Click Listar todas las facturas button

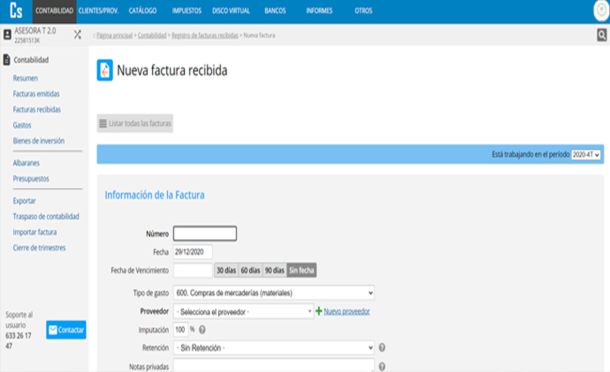(x=135, y=123)
